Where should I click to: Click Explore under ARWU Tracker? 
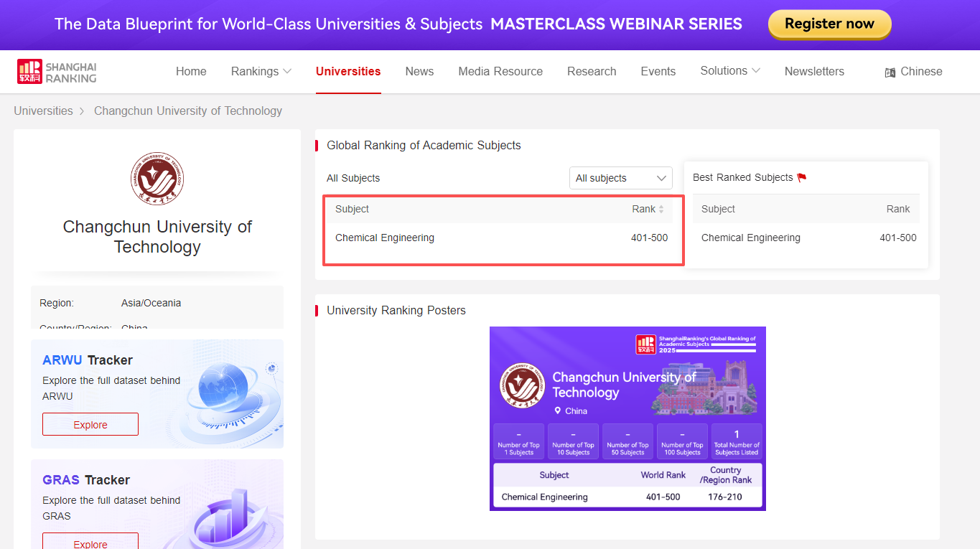[x=90, y=425]
